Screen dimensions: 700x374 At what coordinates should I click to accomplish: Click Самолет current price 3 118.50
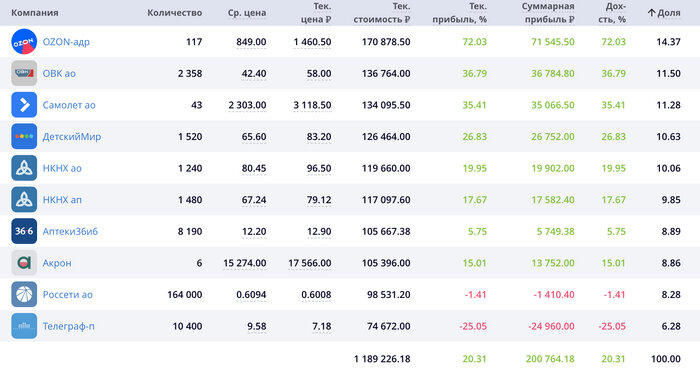[x=312, y=105]
